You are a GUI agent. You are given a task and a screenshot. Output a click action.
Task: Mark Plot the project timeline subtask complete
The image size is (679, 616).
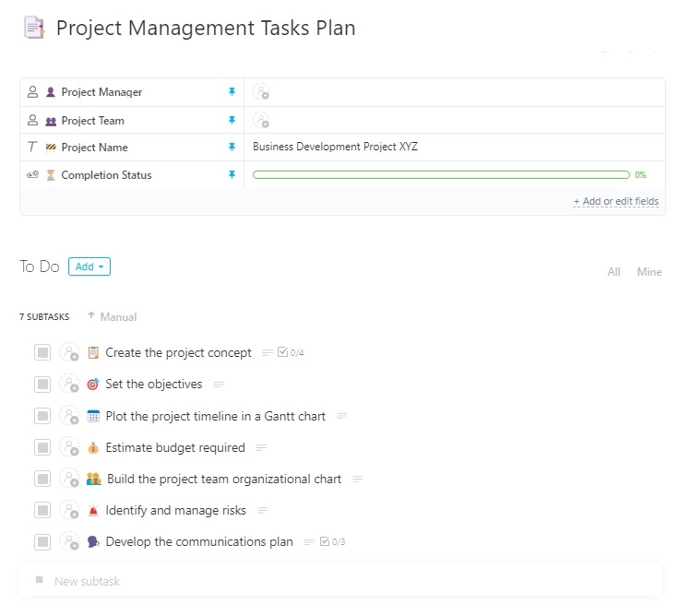pyautogui.click(x=42, y=417)
